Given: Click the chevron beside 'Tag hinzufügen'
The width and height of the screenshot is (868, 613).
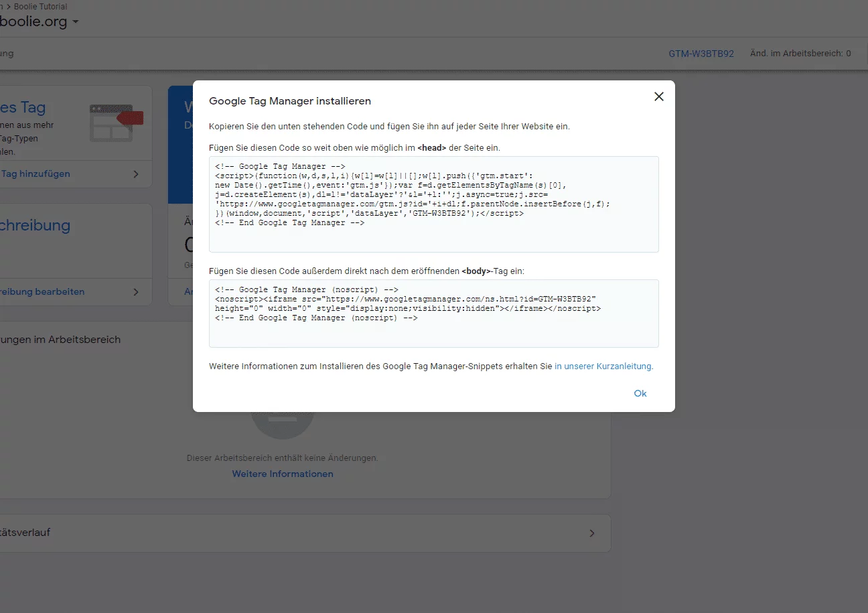Looking at the screenshot, I should click(x=136, y=174).
